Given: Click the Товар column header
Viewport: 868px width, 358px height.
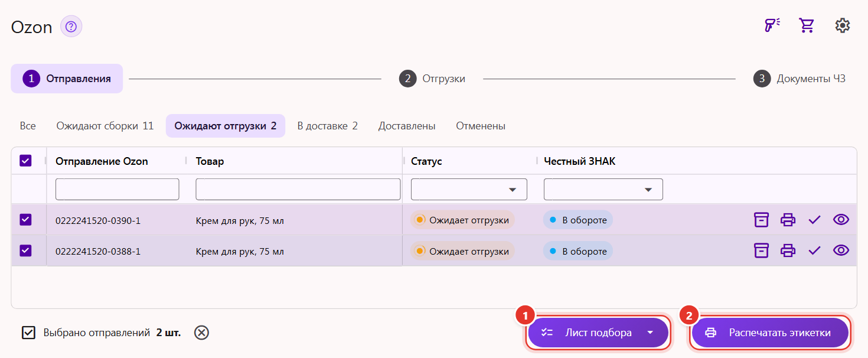Looking at the screenshot, I should (x=210, y=161).
